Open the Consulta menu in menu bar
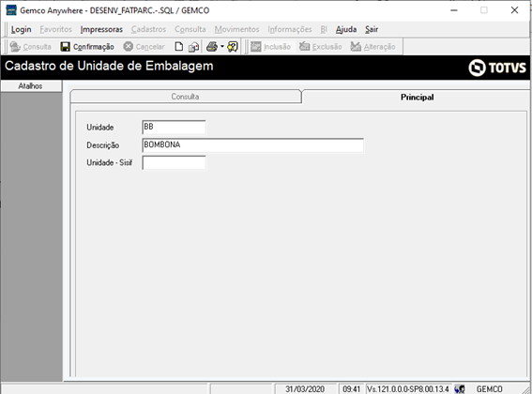Viewport: 532px width, 394px height. 190,29
